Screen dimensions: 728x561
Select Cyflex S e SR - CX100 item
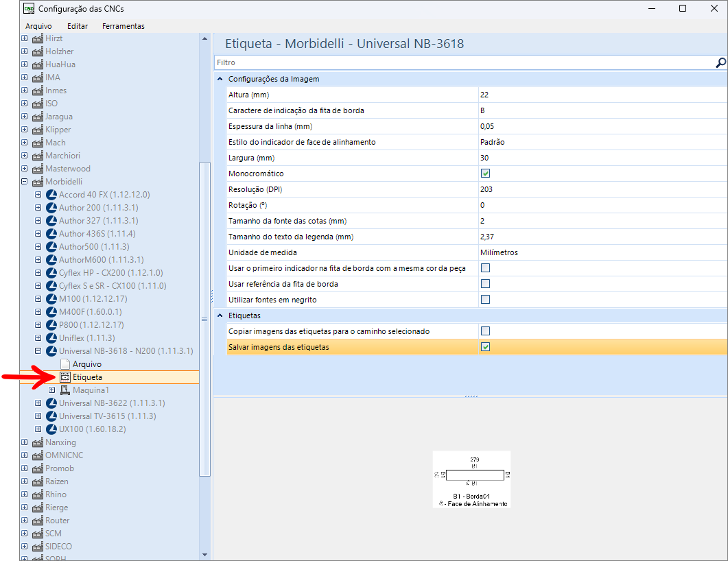point(113,286)
